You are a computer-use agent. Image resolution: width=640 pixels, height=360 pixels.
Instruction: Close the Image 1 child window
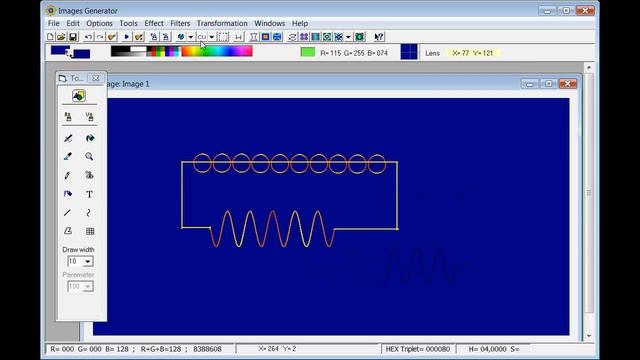(x=567, y=84)
